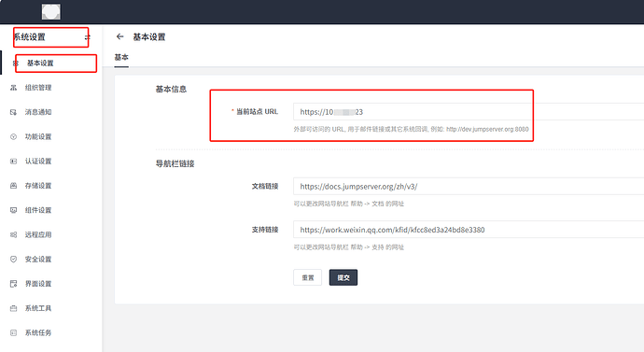Click the back arrow beside 基本设置
Image resolution: width=644 pixels, height=352 pixels.
pyautogui.click(x=119, y=37)
